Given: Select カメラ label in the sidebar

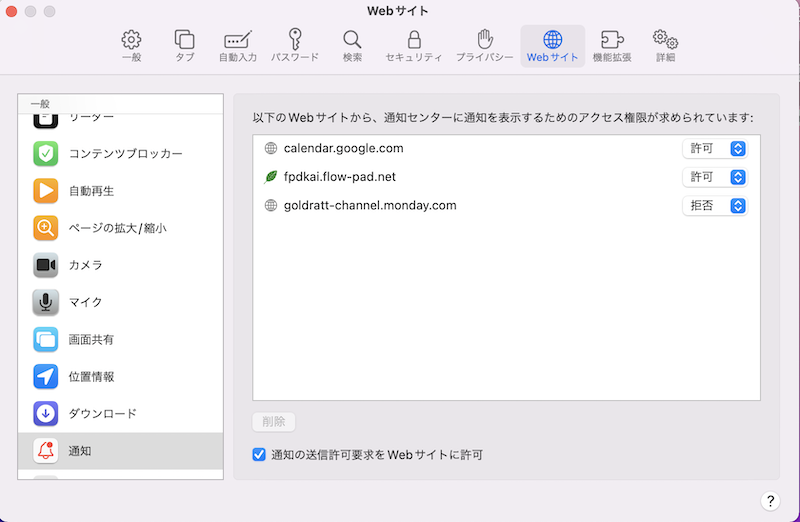Looking at the screenshot, I should tap(86, 265).
